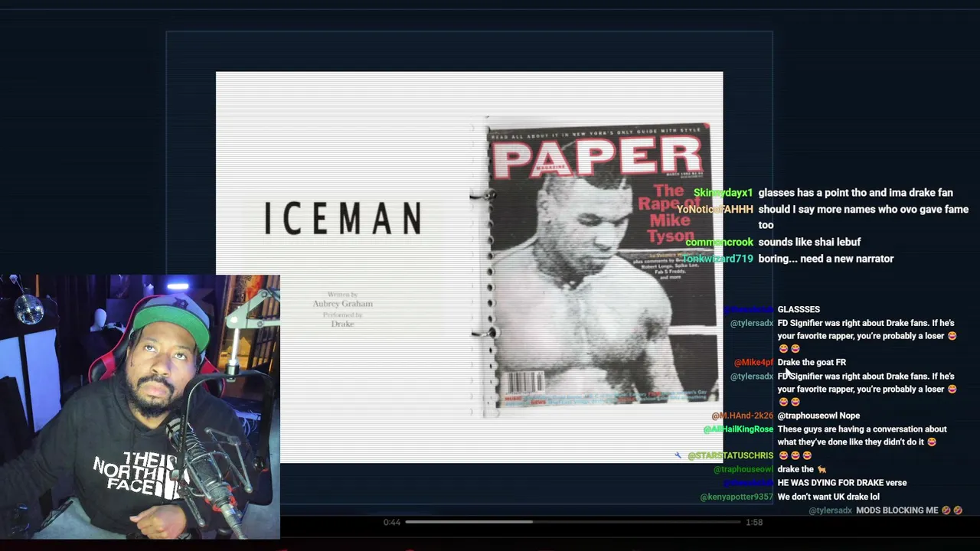The height and width of the screenshot is (551, 980).
Task: Select chat username Skinnydayx1
Action: (x=724, y=193)
